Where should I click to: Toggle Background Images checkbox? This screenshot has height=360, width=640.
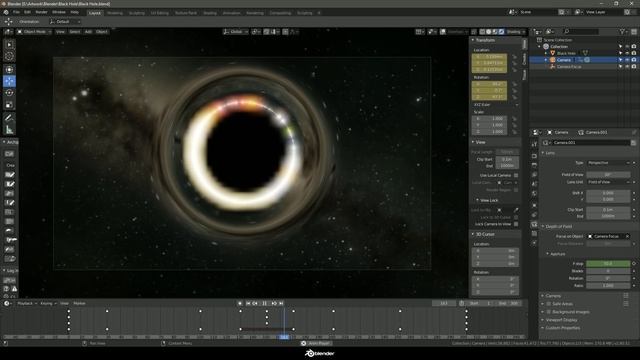549,312
